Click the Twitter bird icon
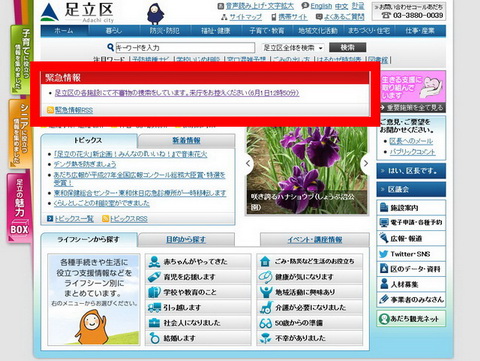480x361 pixels. [x=384, y=254]
